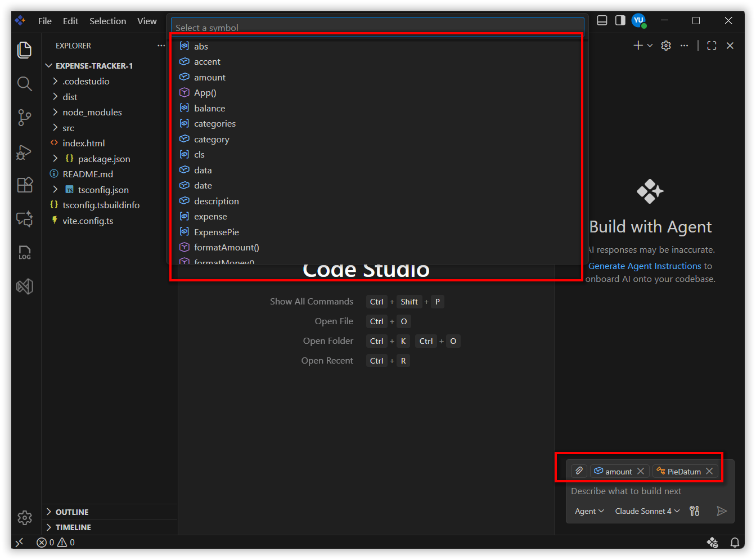Open the Chat view in activity bar
The width and height of the screenshot is (756, 560).
tap(24, 219)
